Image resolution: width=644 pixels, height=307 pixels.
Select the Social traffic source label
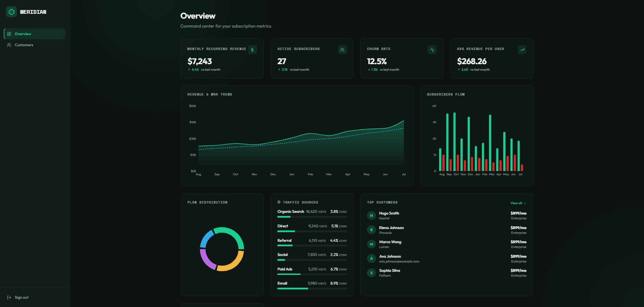pos(283,255)
